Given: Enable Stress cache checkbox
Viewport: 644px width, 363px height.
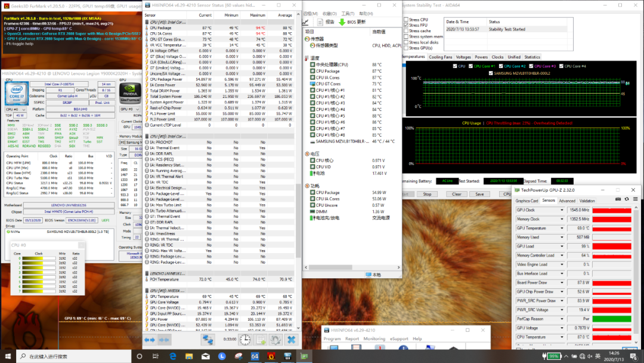Looking at the screenshot, I should pyautogui.click(x=406, y=31).
